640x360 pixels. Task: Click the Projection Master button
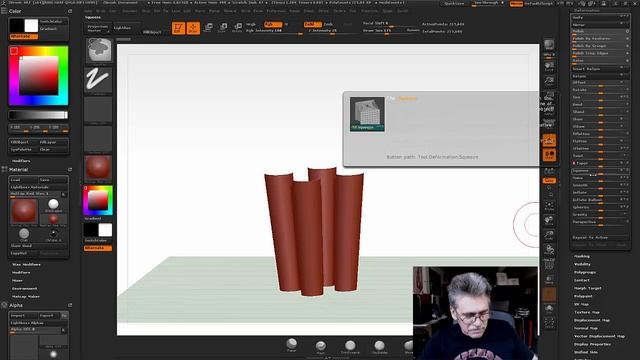(98, 28)
